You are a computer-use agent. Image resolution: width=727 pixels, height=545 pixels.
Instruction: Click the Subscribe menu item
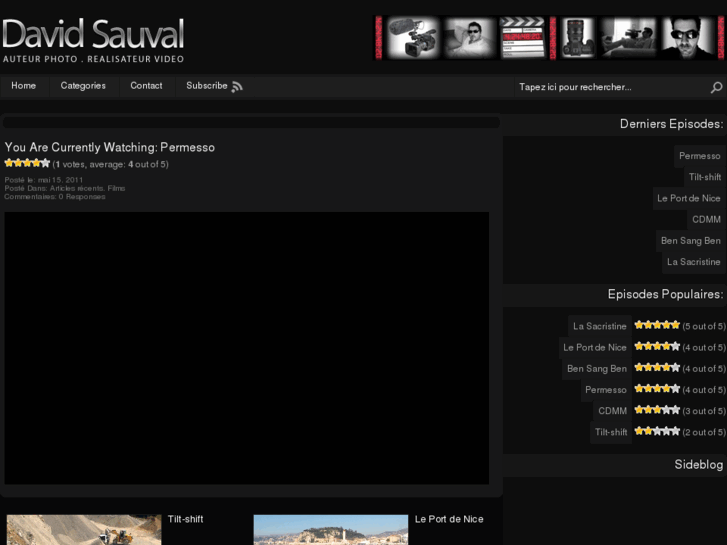[x=207, y=86]
